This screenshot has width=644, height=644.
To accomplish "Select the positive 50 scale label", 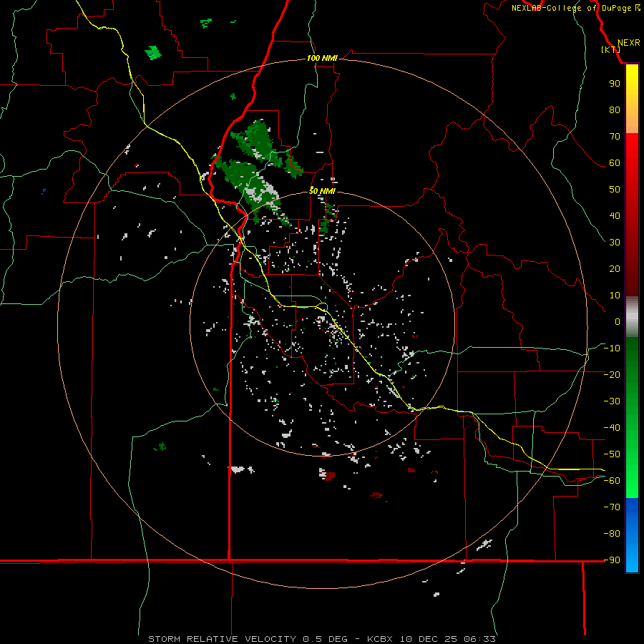I will (x=615, y=190).
